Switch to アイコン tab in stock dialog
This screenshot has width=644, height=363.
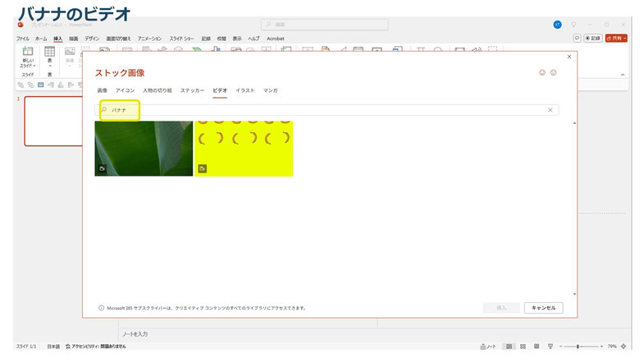(125, 90)
